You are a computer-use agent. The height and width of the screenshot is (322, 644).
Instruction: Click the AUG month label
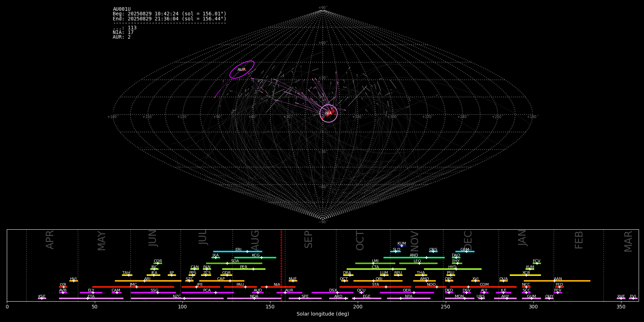(255, 240)
